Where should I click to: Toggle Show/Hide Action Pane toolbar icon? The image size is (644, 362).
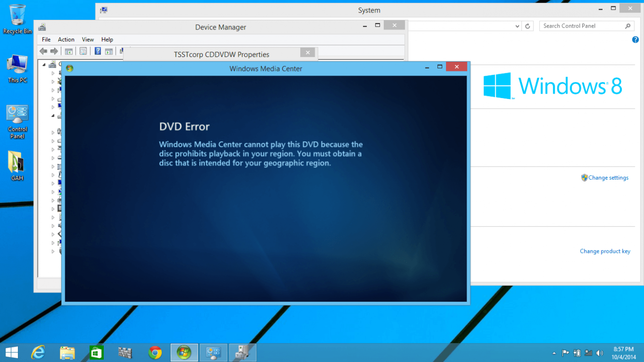(109, 51)
